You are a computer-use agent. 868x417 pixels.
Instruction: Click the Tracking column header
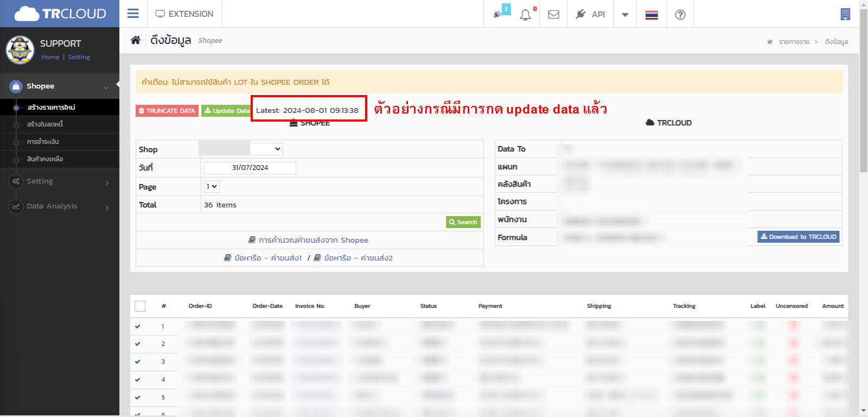point(684,306)
